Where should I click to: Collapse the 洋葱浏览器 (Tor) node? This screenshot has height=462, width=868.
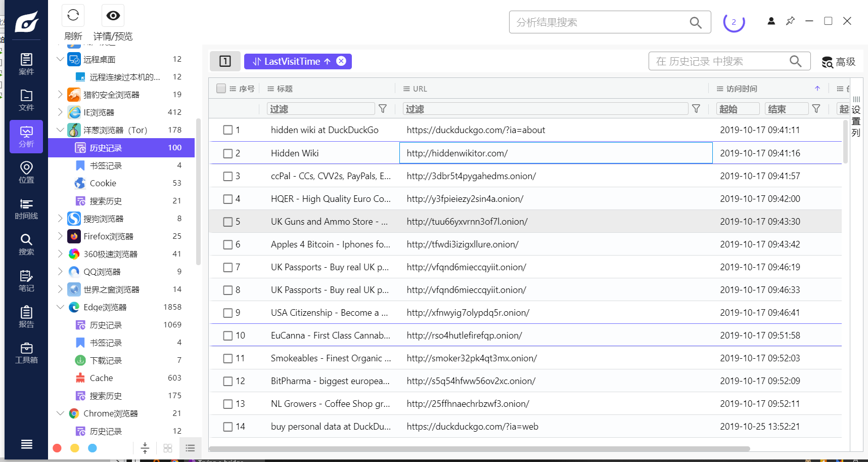click(x=60, y=130)
